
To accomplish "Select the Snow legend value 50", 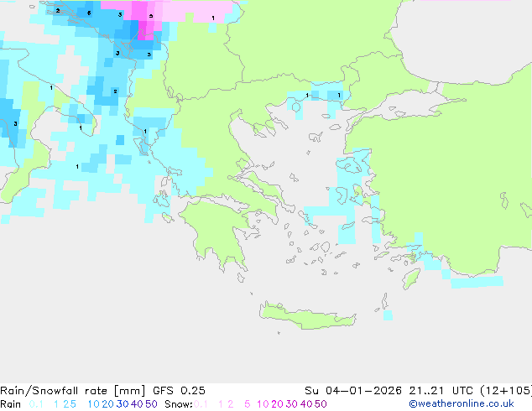I will pos(321,404).
